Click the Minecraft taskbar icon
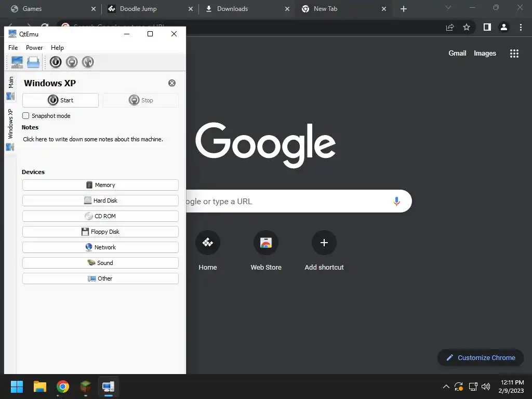The height and width of the screenshot is (399, 532). pyautogui.click(x=86, y=387)
